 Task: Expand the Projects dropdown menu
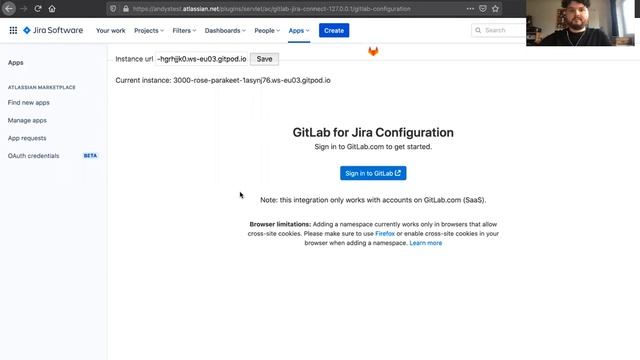[149, 31]
